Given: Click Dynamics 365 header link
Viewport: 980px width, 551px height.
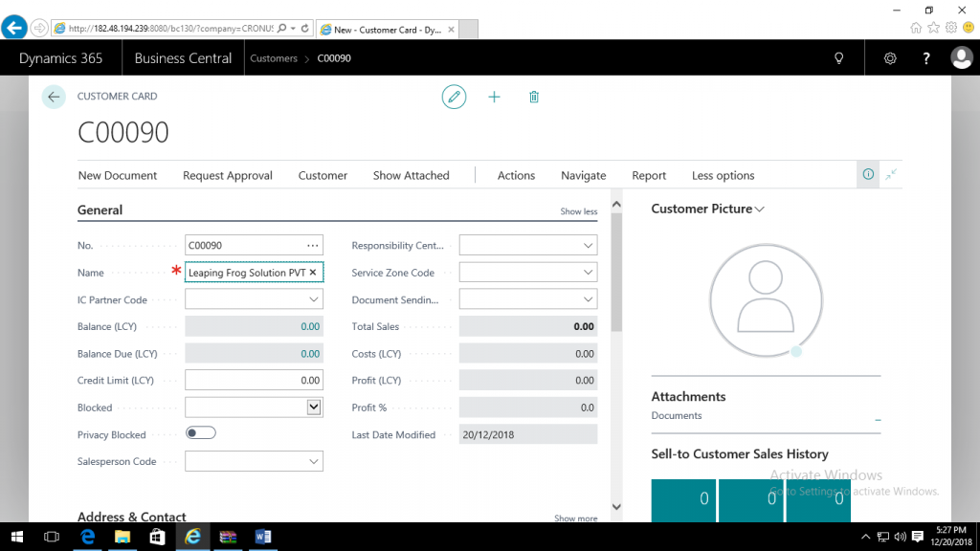Looking at the screenshot, I should click(x=60, y=58).
